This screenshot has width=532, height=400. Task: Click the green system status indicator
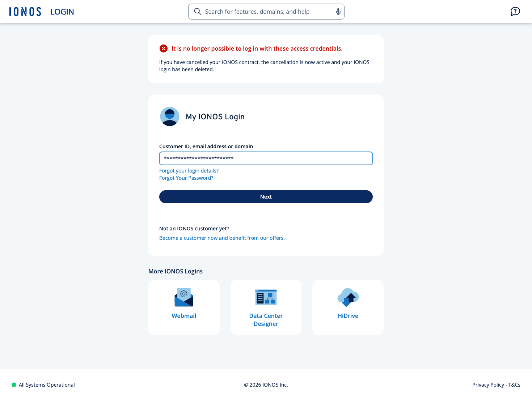14,385
